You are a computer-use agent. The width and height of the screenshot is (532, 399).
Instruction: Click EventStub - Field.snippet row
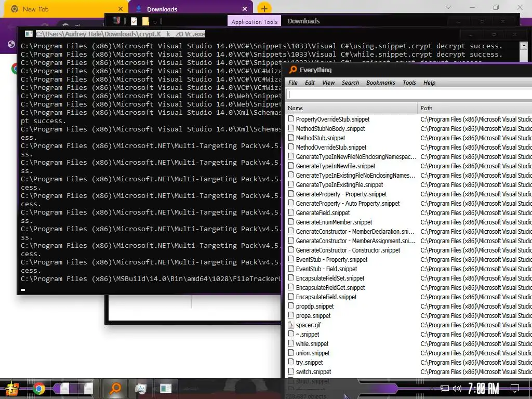tap(408, 269)
